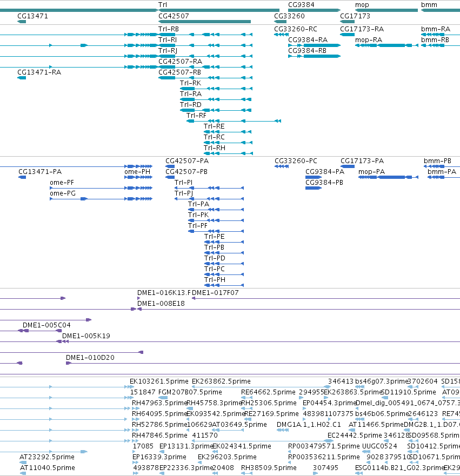Select transcript label Trl-RC

pyautogui.click(x=214, y=137)
